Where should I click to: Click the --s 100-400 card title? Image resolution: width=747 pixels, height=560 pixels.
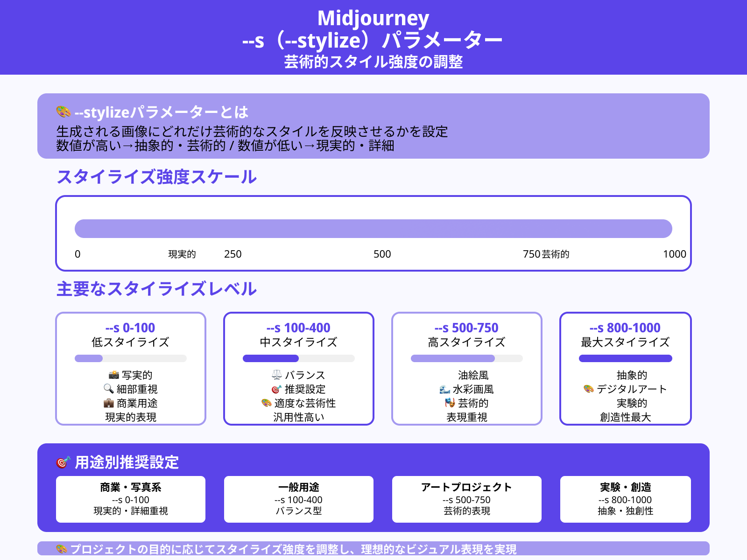299,328
